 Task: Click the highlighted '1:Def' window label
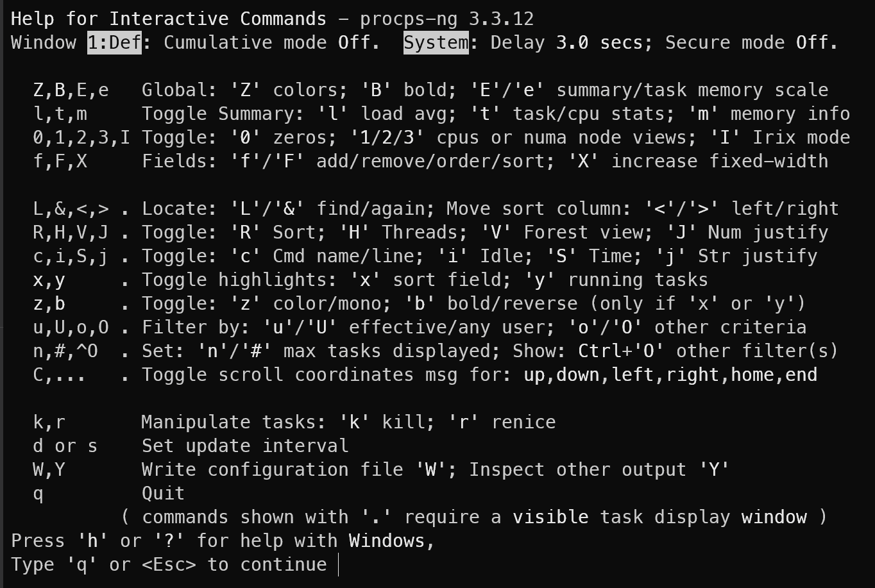point(114,43)
